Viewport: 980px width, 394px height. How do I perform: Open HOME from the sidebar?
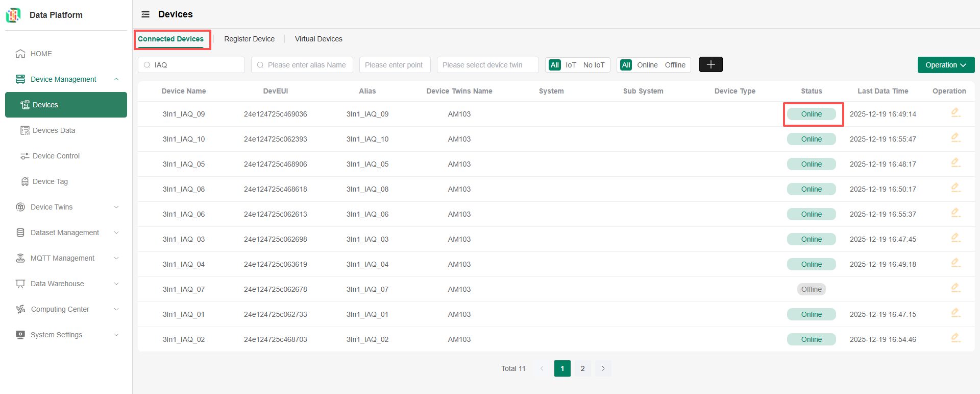pos(41,54)
